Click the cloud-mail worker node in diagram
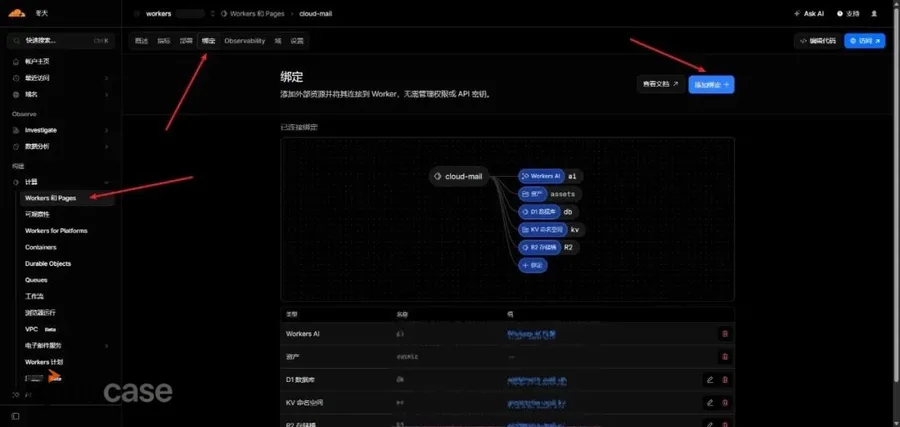 coord(459,176)
